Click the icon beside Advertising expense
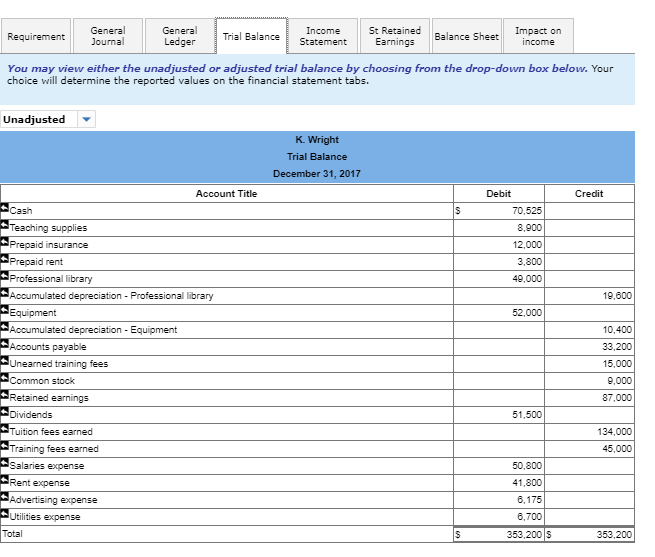This screenshot has width=655, height=557. pos(4,497)
